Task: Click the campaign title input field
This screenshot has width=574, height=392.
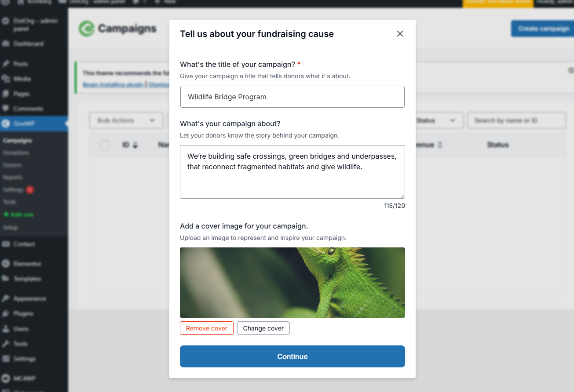Action: pyautogui.click(x=292, y=97)
